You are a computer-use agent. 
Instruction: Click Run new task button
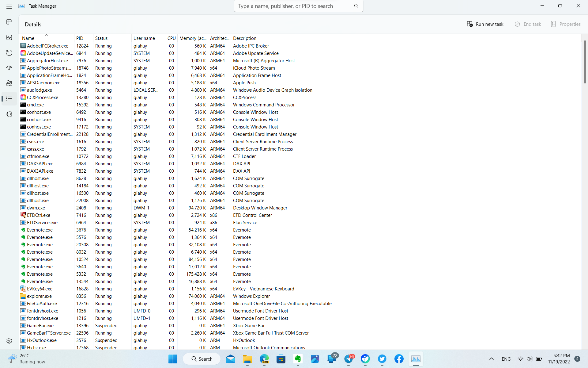pos(485,24)
